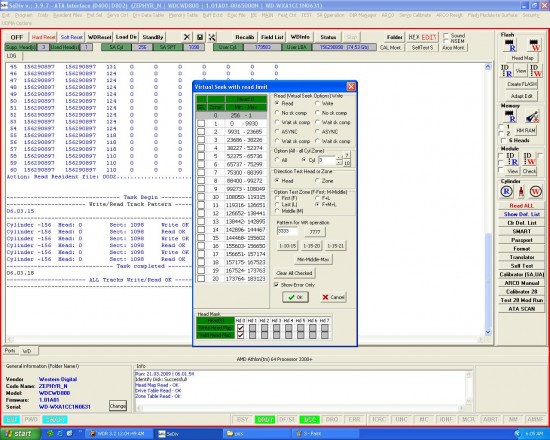Image resolution: width=550 pixels, height=440 pixels.
Task: Switch to the LOG tab
Action: 12,56
